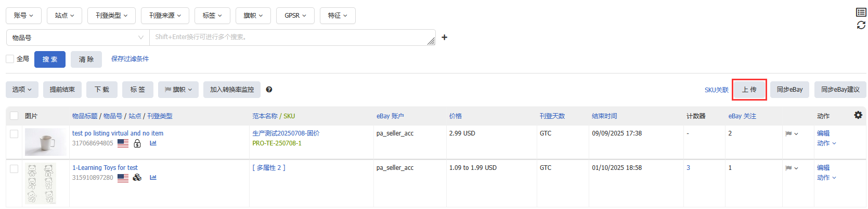Viewport: 868px width, 209px height.
Task: Open the list view icon at top right
Action: point(861,12)
